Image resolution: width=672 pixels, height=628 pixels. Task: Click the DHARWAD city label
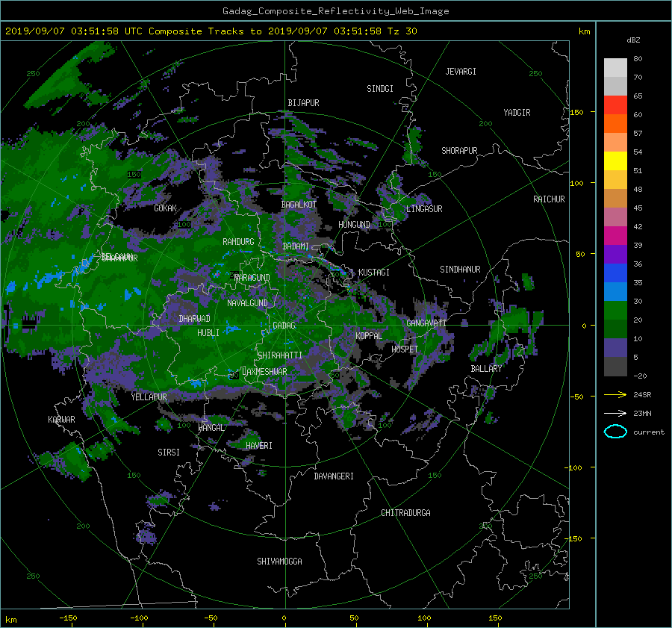195,319
